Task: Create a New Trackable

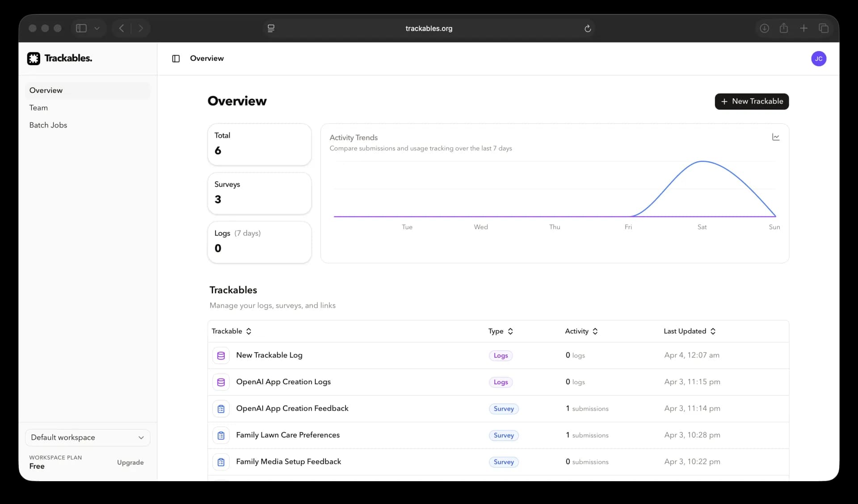Action: point(752,101)
